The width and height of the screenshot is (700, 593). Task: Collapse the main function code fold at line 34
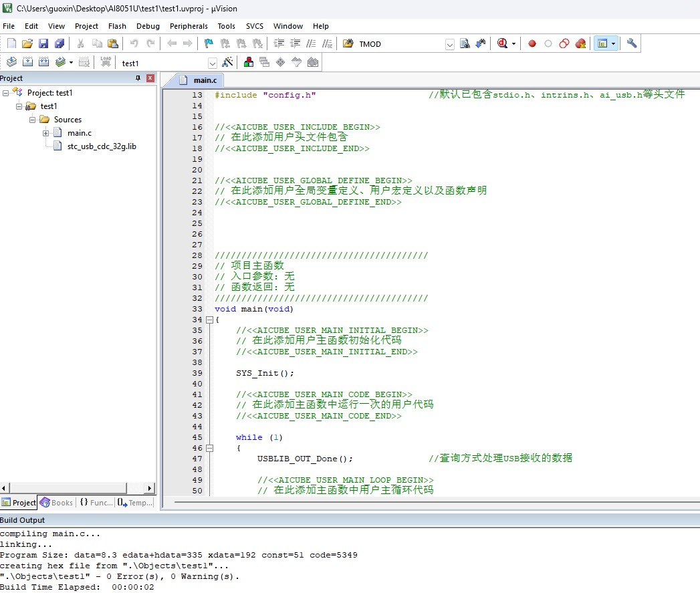(209, 320)
